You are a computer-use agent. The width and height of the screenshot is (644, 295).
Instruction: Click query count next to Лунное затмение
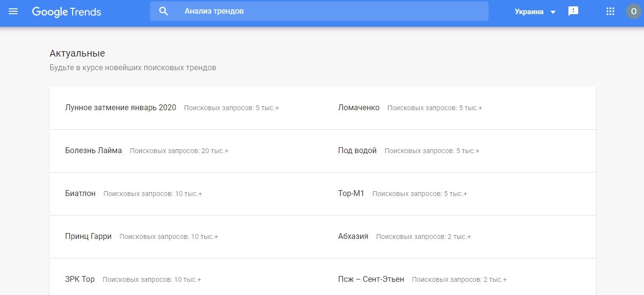(232, 108)
